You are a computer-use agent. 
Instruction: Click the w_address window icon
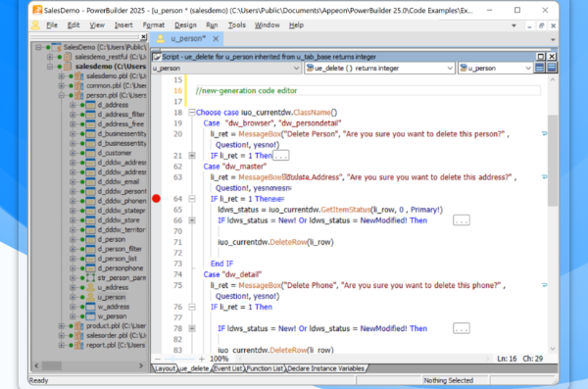tap(90, 307)
